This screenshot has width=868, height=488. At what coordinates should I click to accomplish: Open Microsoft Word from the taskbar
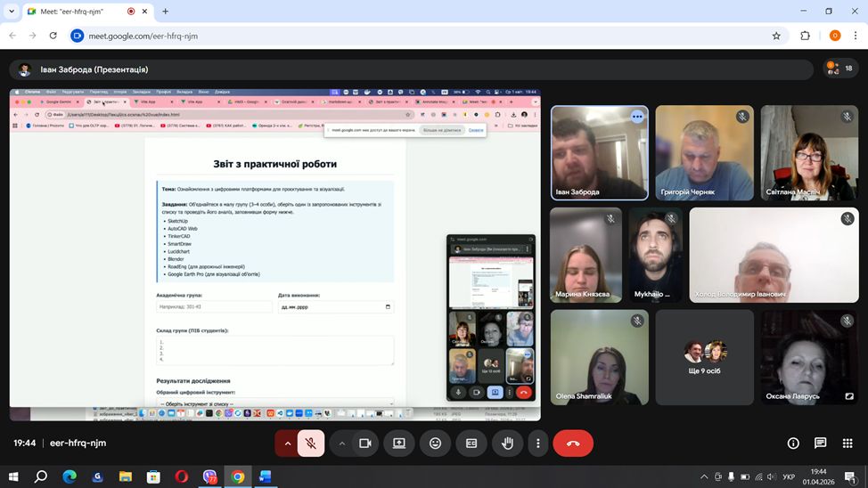[265, 476]
